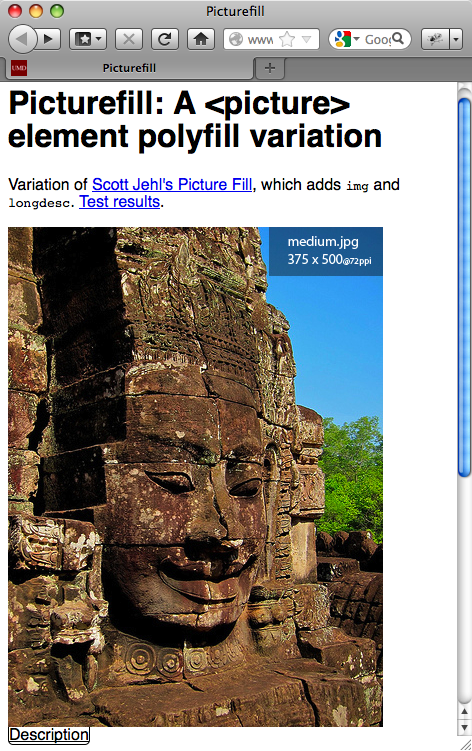
Task: Open the bookmarks star toolbar button
Action: (88, 39)
